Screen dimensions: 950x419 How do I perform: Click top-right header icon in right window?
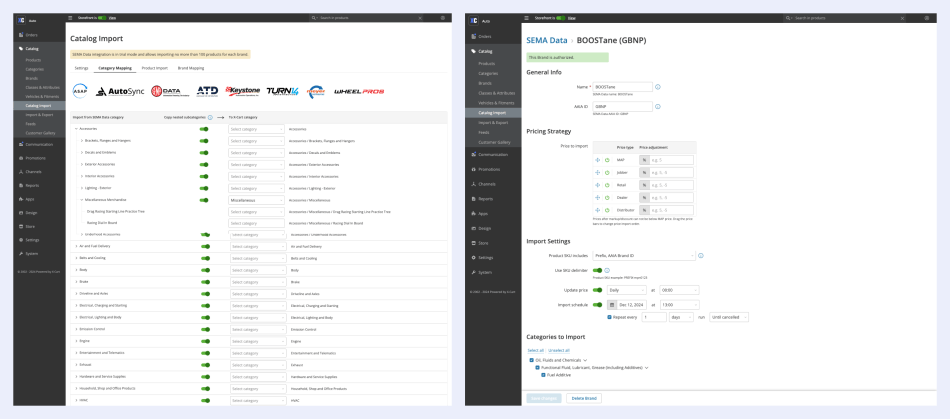tap(926, 18)
